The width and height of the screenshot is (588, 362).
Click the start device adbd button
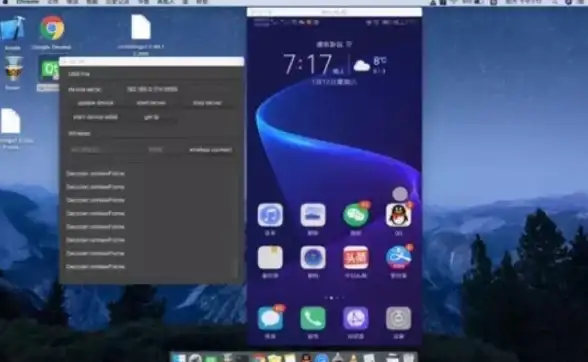click(95, 117)
